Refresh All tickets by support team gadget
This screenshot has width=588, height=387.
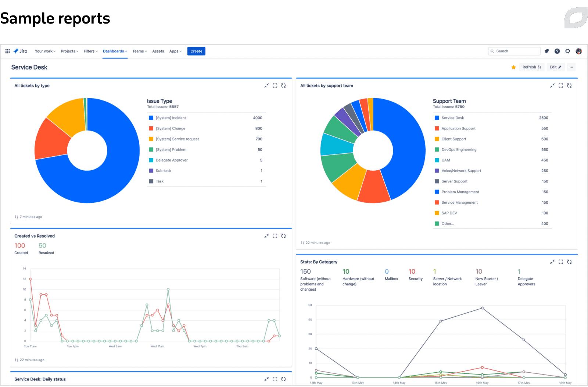569,86
